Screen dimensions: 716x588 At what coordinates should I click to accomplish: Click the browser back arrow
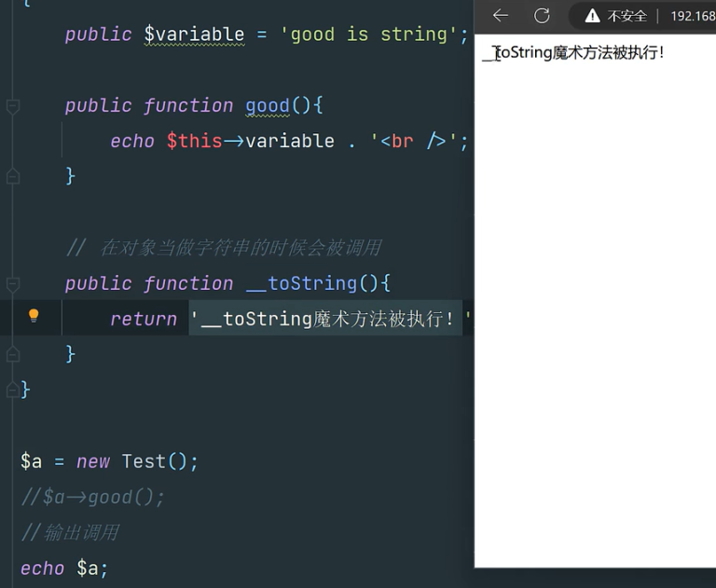point(501,16)
